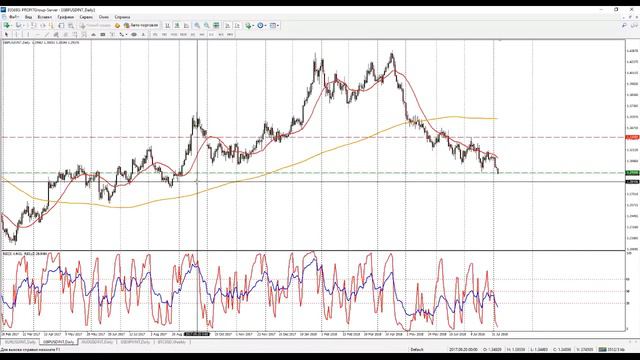The height and width of the screenshot is (360, 640).
Task: Switch to AUDUSDINT,Daily chart tab
Action: (97, 342)
